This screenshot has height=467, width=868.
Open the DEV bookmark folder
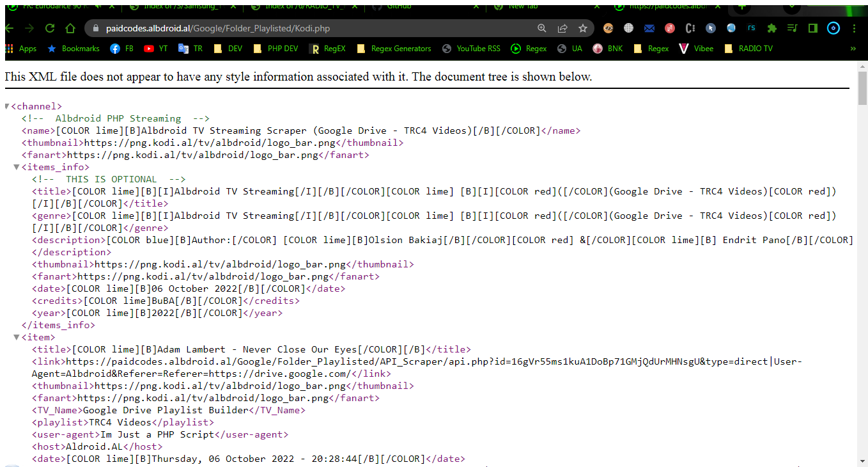(228, 49)
